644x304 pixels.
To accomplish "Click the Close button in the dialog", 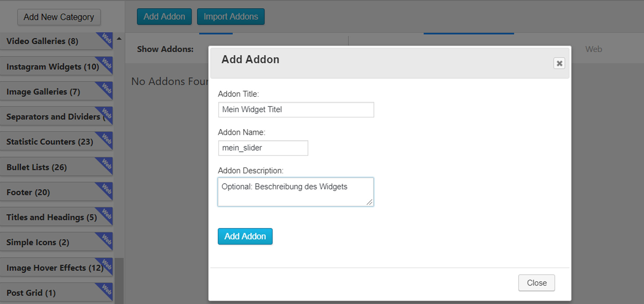I will coord(536,283).
